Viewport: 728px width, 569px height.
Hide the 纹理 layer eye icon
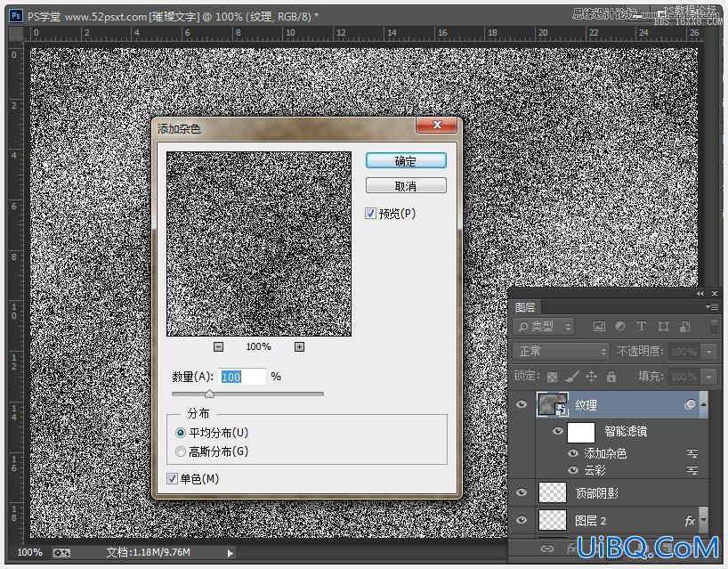tap(522, 404)
